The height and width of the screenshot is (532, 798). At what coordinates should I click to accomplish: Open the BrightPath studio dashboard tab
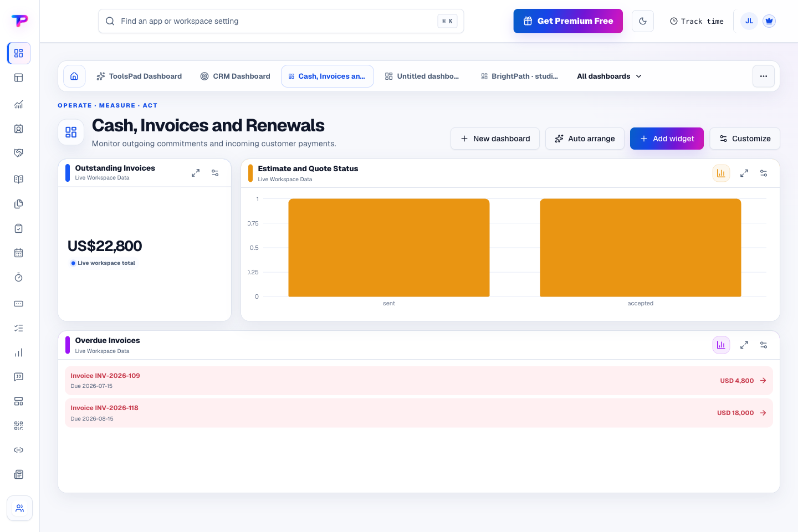[519, 76]
